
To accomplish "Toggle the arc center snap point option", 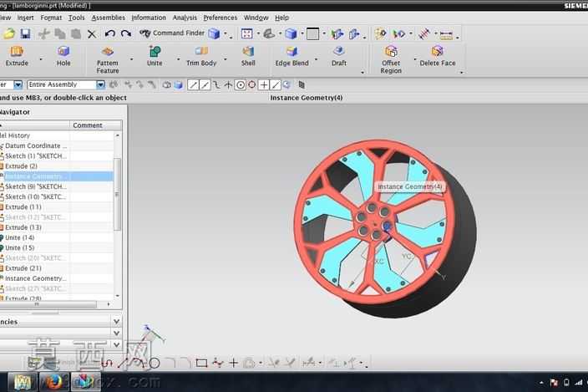I will click(241, 85).
